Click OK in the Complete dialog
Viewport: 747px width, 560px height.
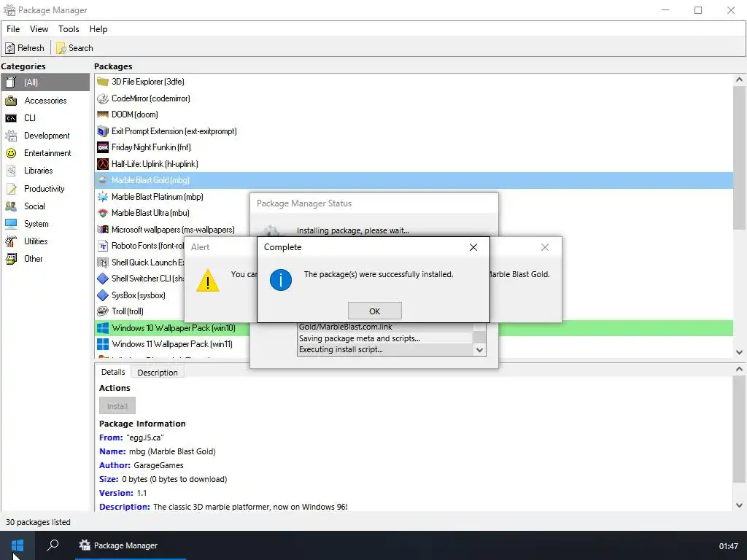pos(374,311)
